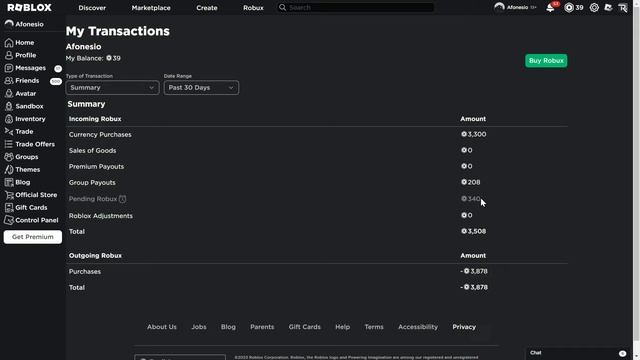
Task: Open the Trade Offers sidebar icon
Action: point(9,144)
